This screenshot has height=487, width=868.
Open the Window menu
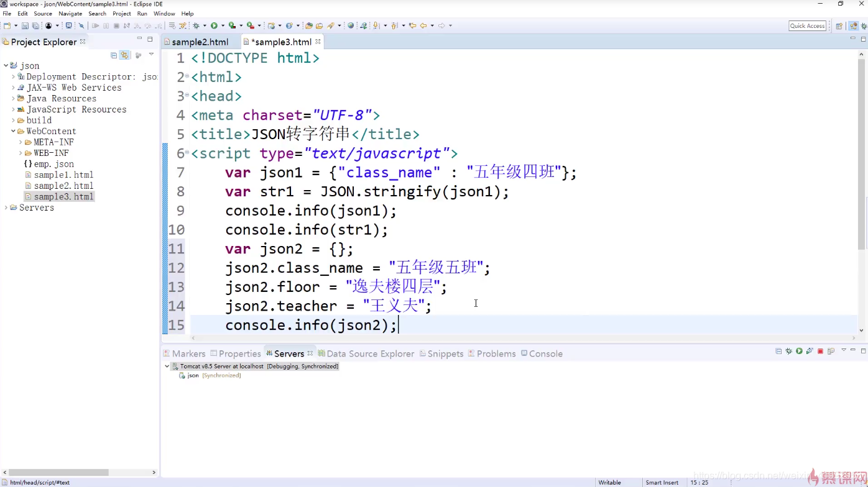pos(164,14)
